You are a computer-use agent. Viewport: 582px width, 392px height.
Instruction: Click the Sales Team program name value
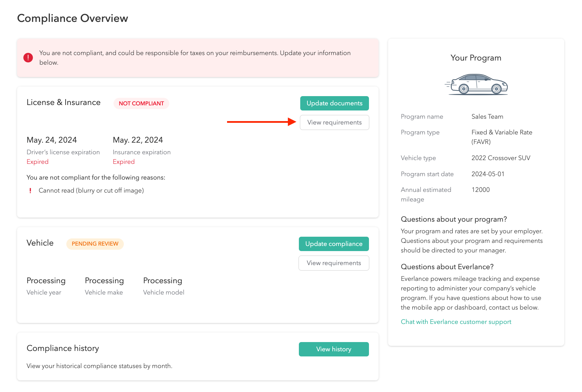tap(487, 117)
